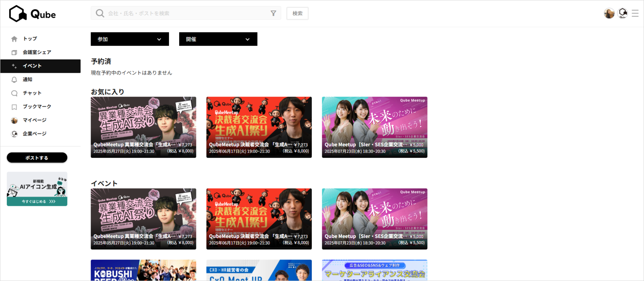Click 現在予約中のイベントはありません text
The image size is (644, 281).
131,73
